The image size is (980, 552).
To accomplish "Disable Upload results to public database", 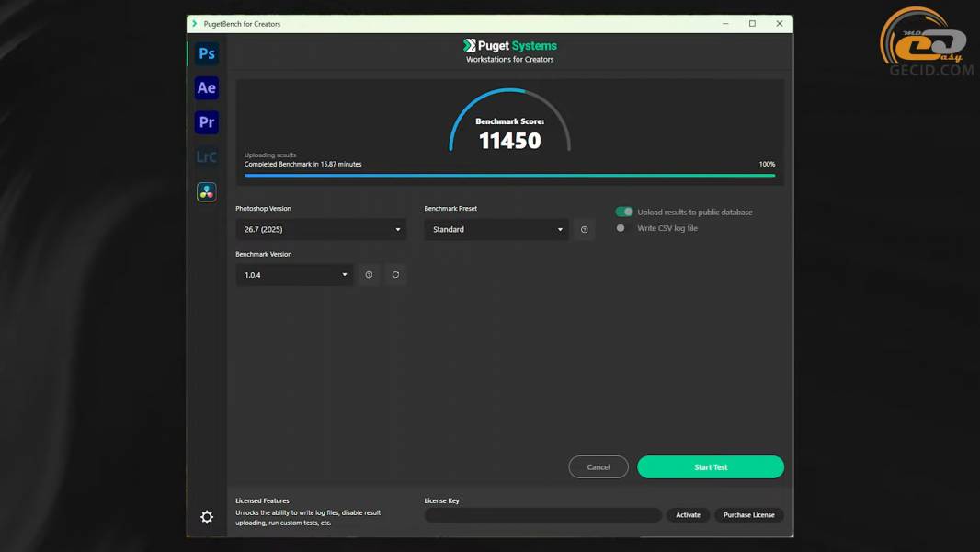I will [624, 213].
